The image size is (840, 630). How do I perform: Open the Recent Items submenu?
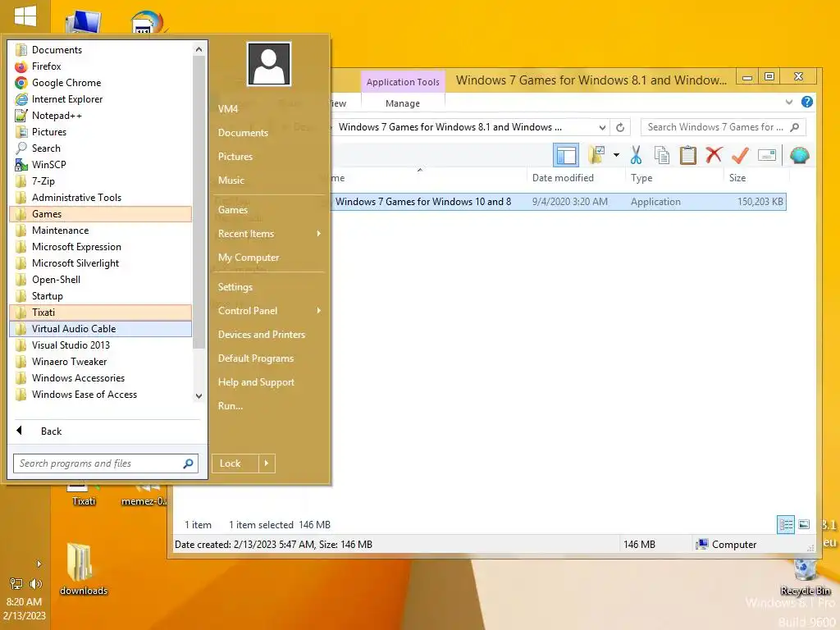click(x=269, y=234)
